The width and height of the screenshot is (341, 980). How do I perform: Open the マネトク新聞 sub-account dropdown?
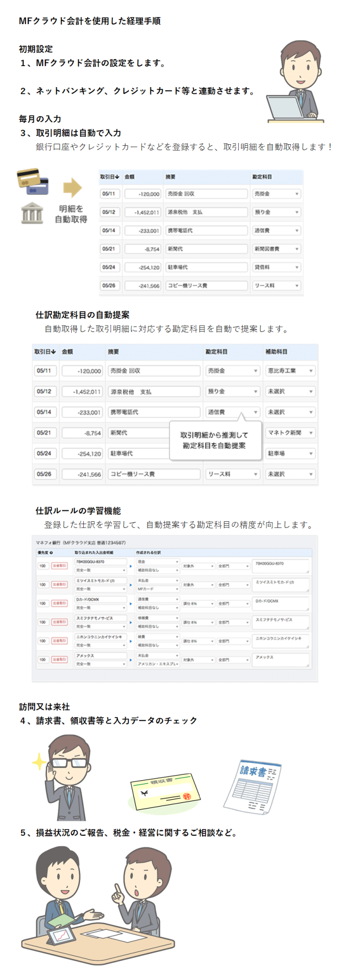pos(290,433)
